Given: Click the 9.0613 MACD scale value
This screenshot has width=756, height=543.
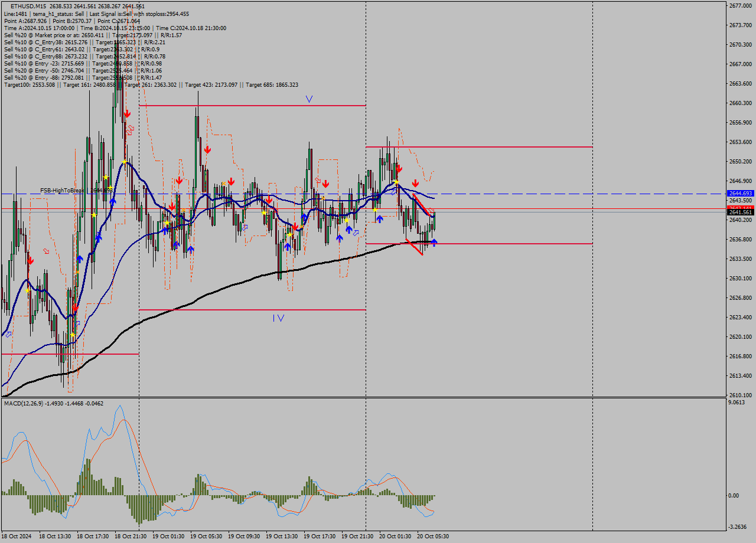Looking at the screenshot, I should [737, 403].
